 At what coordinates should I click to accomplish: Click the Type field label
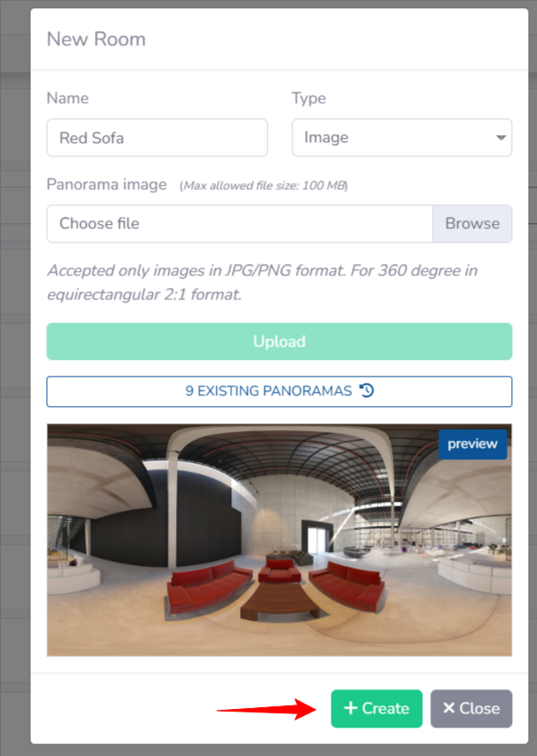coord(309,99)
